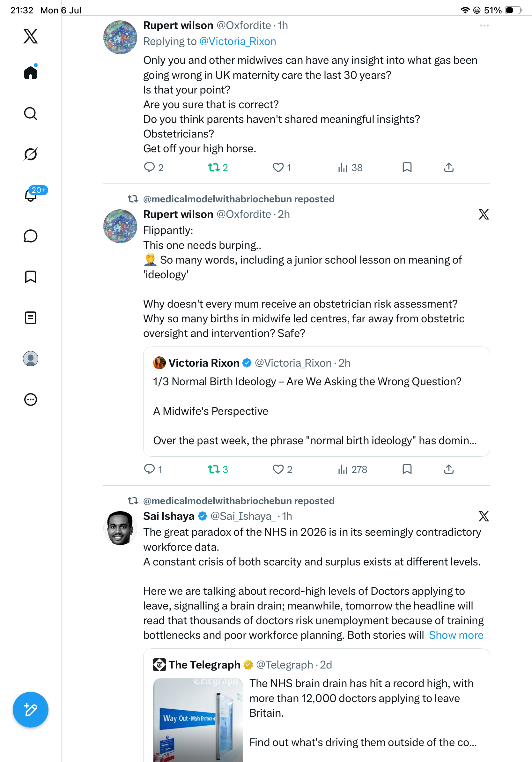Toggle bookmark on 'Flippantly' post

tap(407, 469)
